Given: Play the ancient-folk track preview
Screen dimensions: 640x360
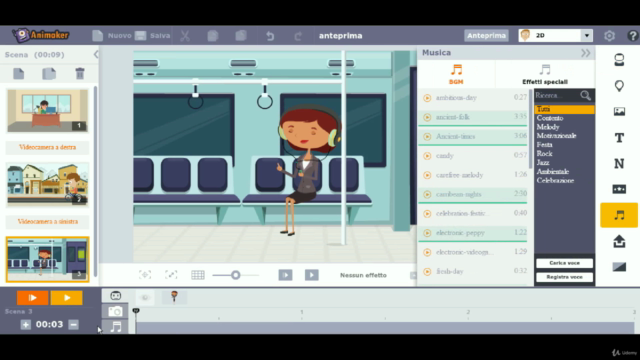Looking at the screenshot, I should point(427,118).
